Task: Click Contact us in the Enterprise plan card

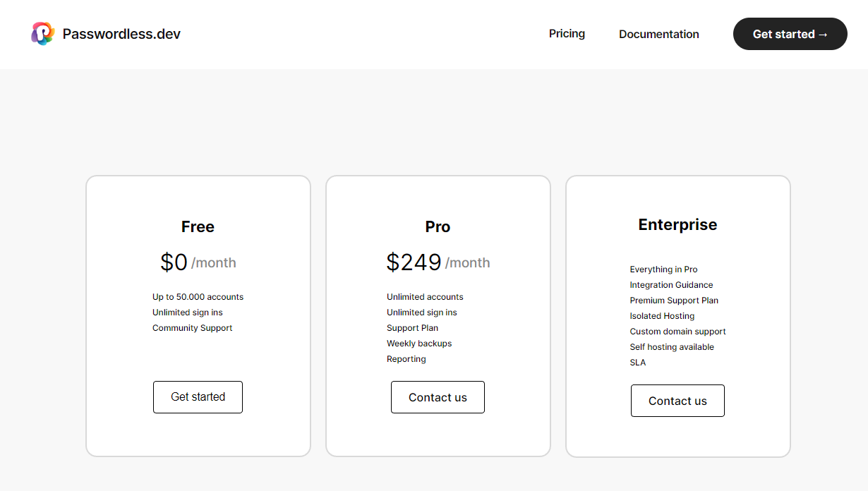Action: click(x=677, y=401)
